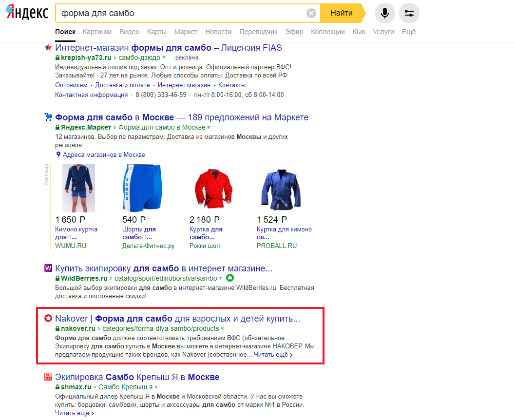Start voice search with microphone icon
Image resolution: width=515 pixels, height=420 pixels.
(384, 13)
